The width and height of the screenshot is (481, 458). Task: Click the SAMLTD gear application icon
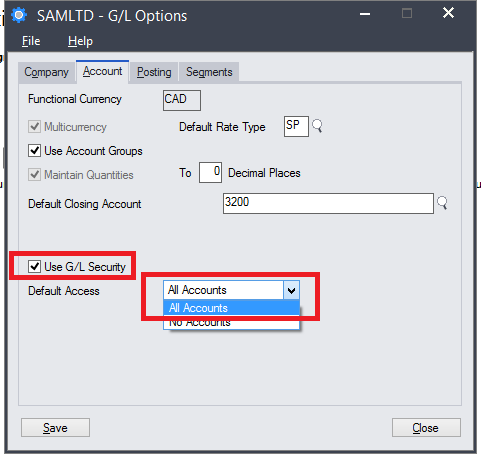coord(19,15)
